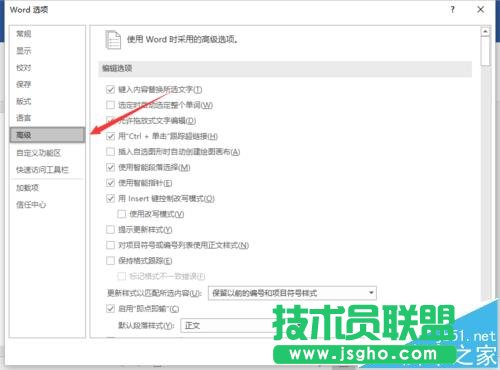Open the 保存 options page
The width and height of the screenshot is (500, 370).
[24, 84]
